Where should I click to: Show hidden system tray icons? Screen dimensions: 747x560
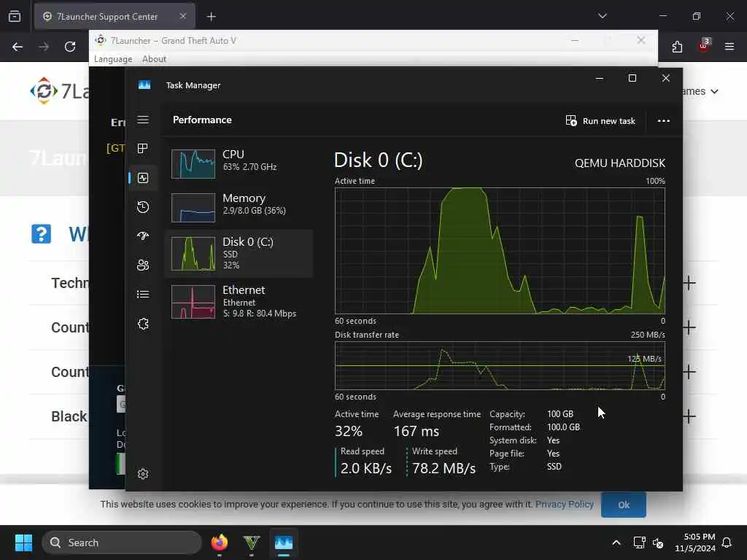[x=616, y=542]
